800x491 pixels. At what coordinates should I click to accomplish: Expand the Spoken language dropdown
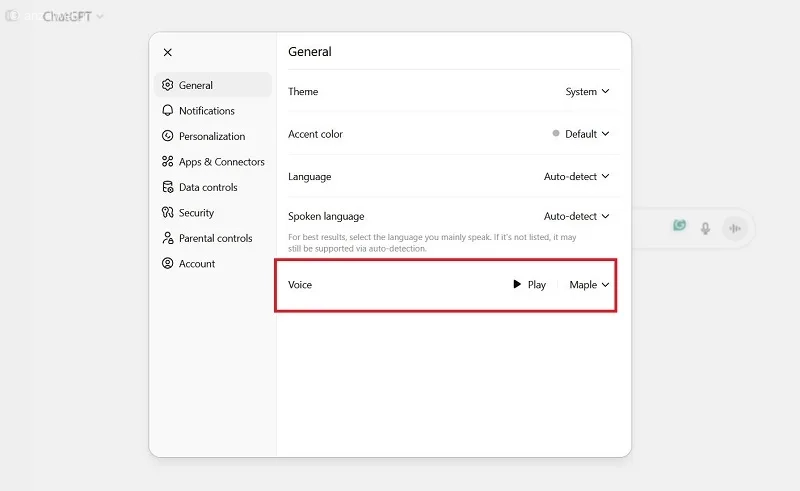point(576,216)
